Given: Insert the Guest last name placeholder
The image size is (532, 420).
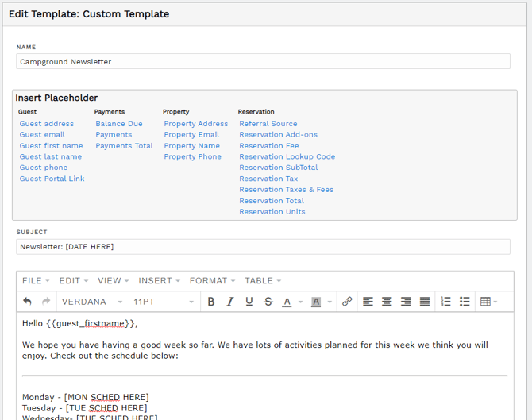Looking at the screenshot, I should coord(51,156).
